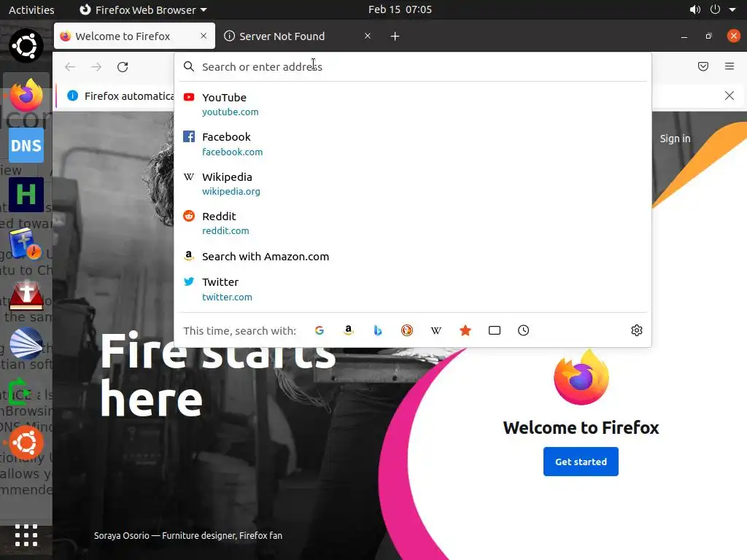This screenshot has width=747, height=560.
Task: Open the green arrow dock application
Action: click(20, 393)
